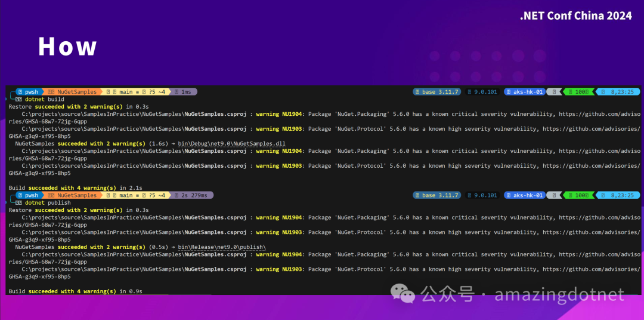
Task: Click the 'base 3.11.7' Python segment of the dotnet build prompt
Action: point(436,92)
